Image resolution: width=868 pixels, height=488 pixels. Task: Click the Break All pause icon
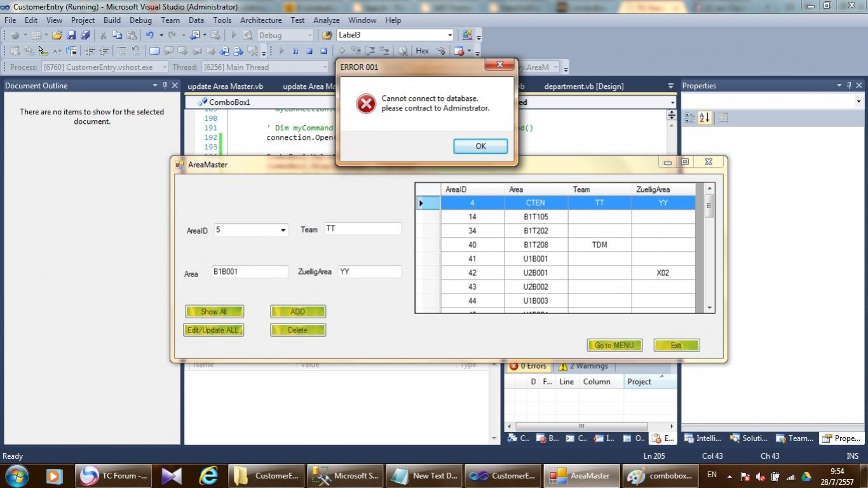pos(295,51)
